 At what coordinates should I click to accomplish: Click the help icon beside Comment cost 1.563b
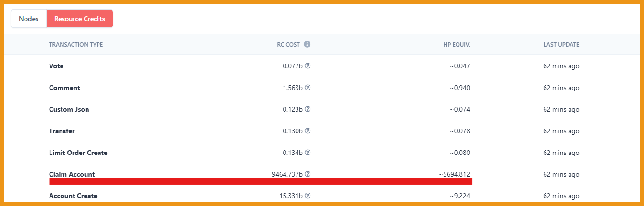pos(308,88)
